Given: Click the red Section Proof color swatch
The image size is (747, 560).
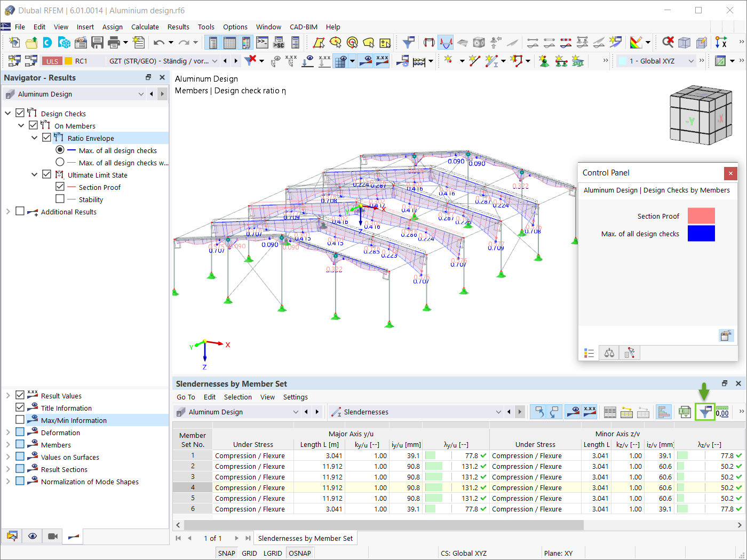Looking at the screenshot, I should (701, 216).
